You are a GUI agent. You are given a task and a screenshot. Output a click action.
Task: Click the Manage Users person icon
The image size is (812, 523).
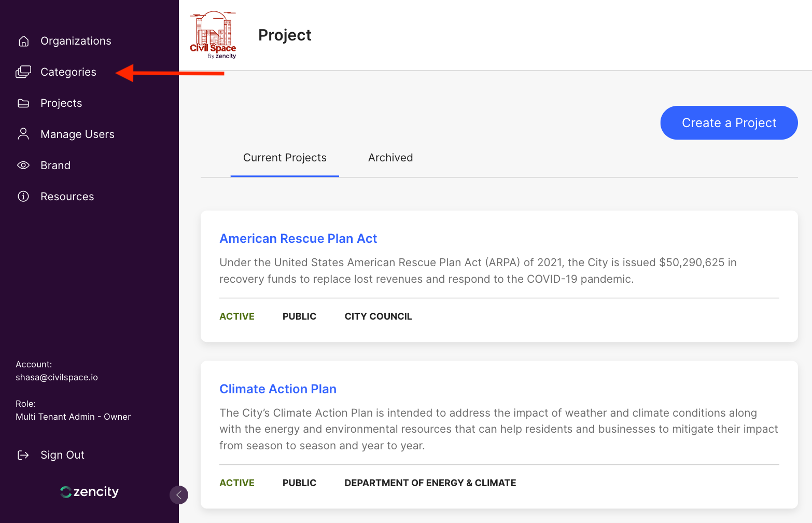(23, 134)
